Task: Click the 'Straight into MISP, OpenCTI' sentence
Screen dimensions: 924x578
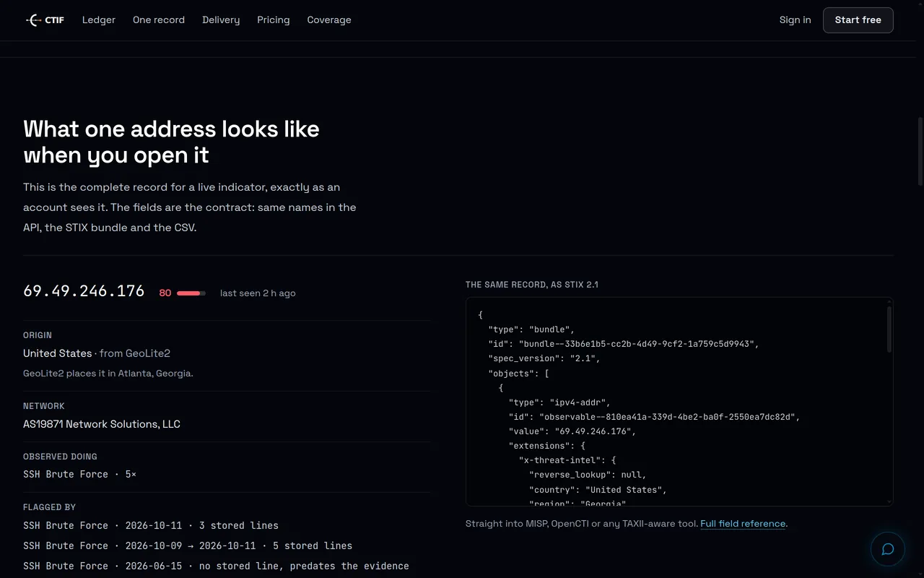Action: click(x=582, y=524)
